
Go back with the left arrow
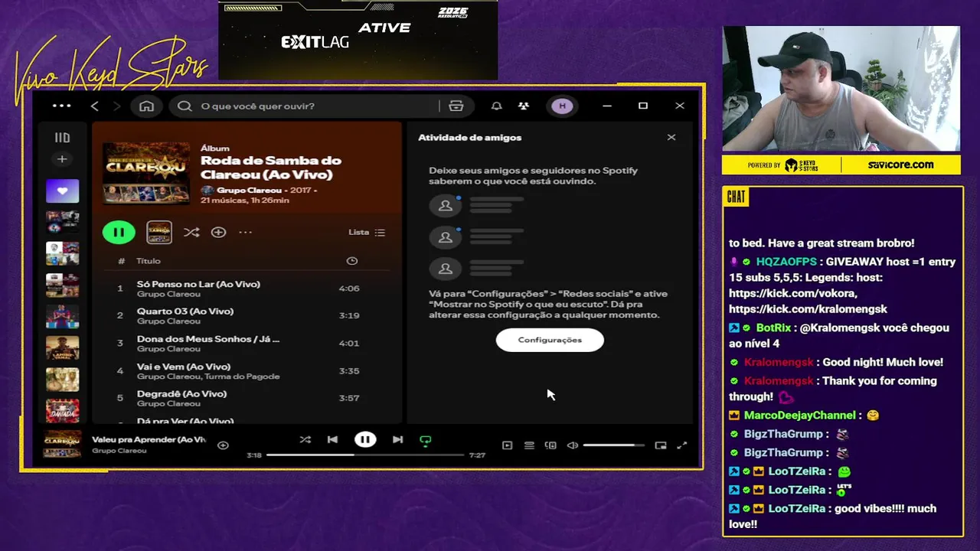click(95, 106)
